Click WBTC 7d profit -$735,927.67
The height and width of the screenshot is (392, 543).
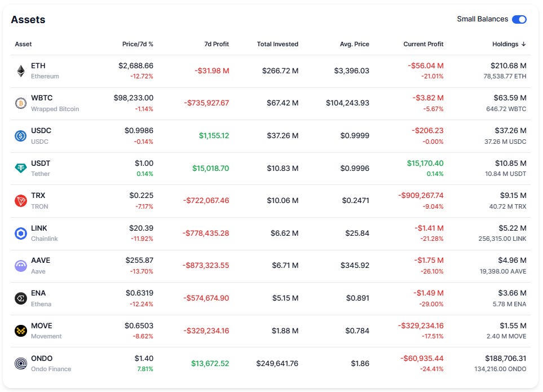[206, 103]
